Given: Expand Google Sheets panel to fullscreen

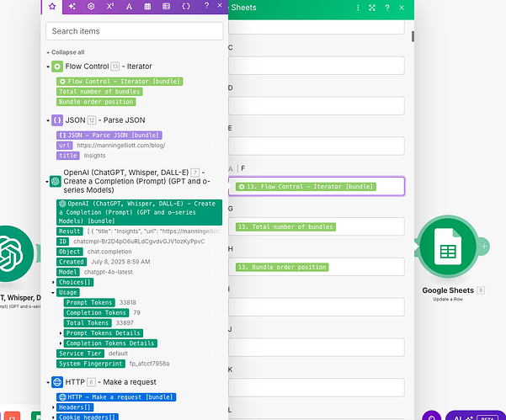Looking at the screenshot, I should (372, 8).
